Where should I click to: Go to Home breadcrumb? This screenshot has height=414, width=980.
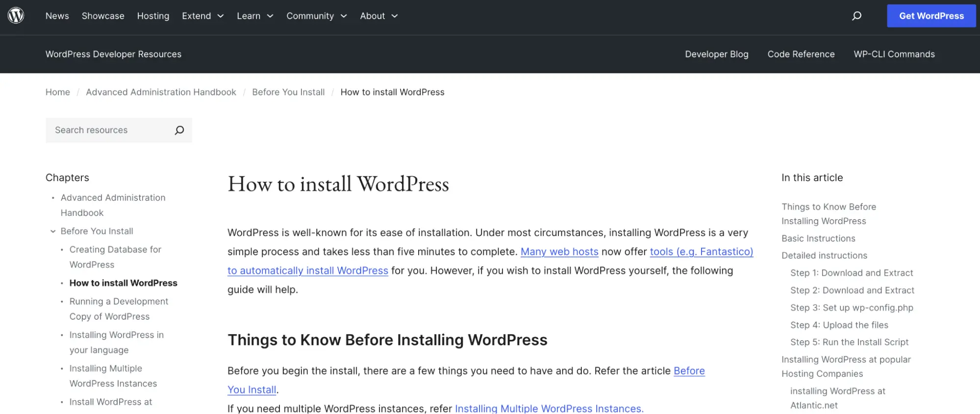click(58, 92)
